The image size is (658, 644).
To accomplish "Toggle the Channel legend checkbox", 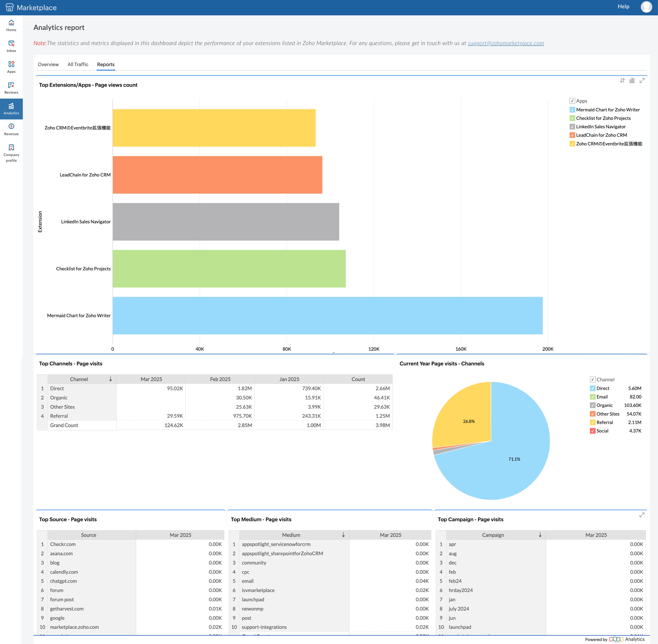I will tap(592, 380).
